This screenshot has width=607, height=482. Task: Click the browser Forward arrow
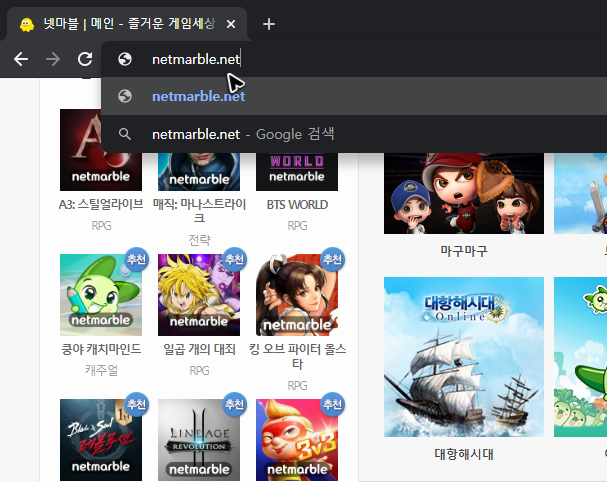click(x=53, y=59)
